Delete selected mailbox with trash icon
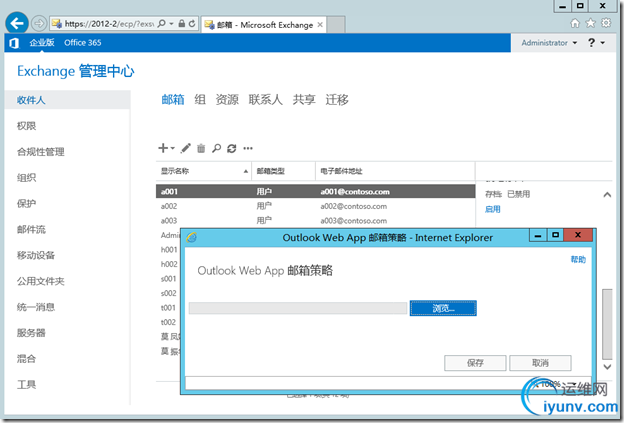 point(201,148)
